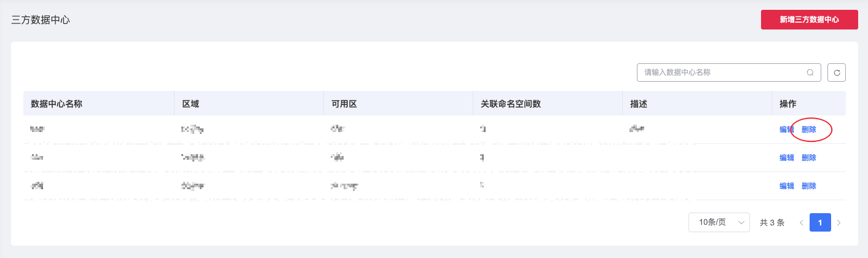This screenshot has height=258, width=868.
Task: Click the red-circled 删除 link
Action: 809,130
